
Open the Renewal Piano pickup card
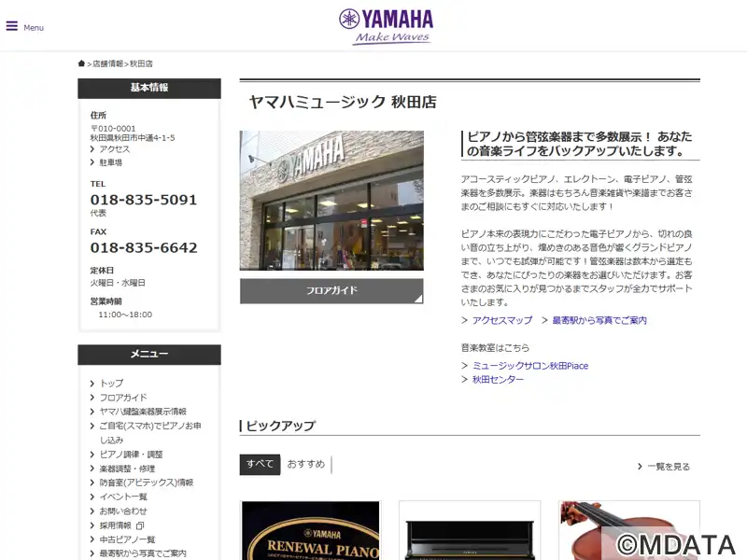(x=311, y=530)
